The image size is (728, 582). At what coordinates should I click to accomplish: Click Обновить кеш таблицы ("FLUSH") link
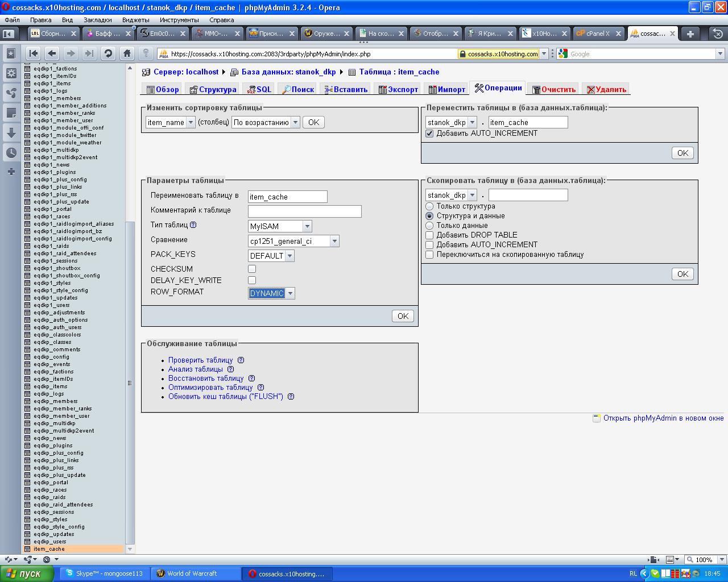point(226,396)
